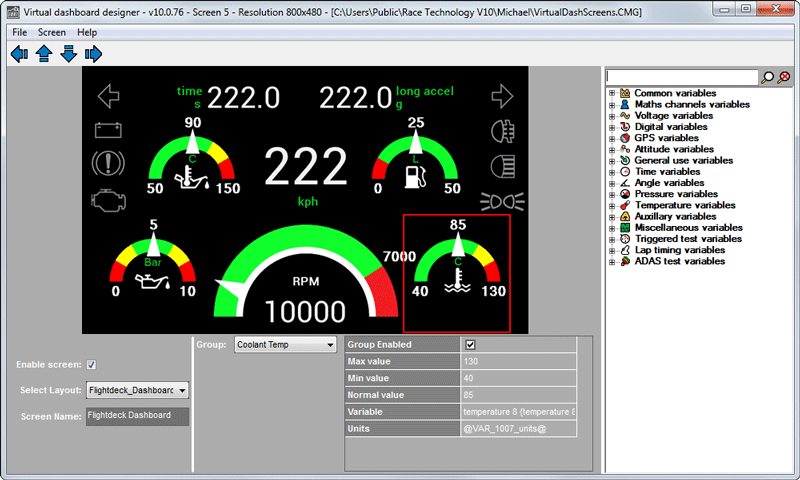
Task: Click the right blue arrow toolbar button
Action: (x=93, y=54)
